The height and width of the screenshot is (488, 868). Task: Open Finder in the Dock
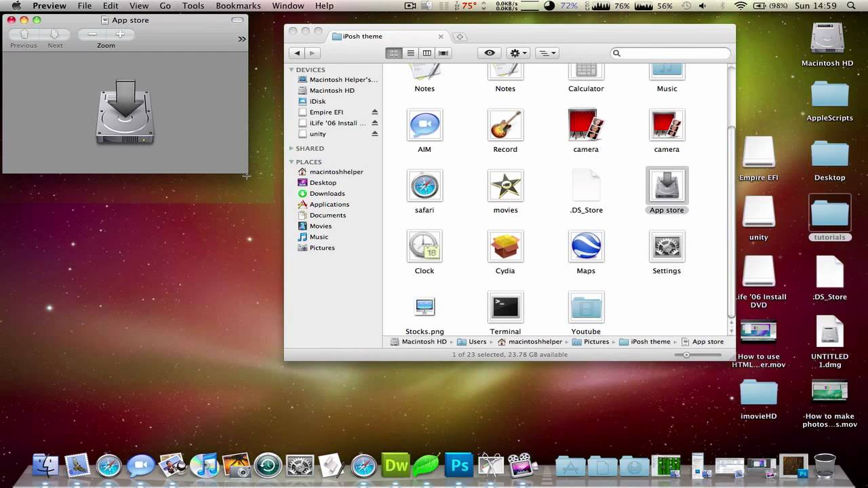(x=45, y=466)
